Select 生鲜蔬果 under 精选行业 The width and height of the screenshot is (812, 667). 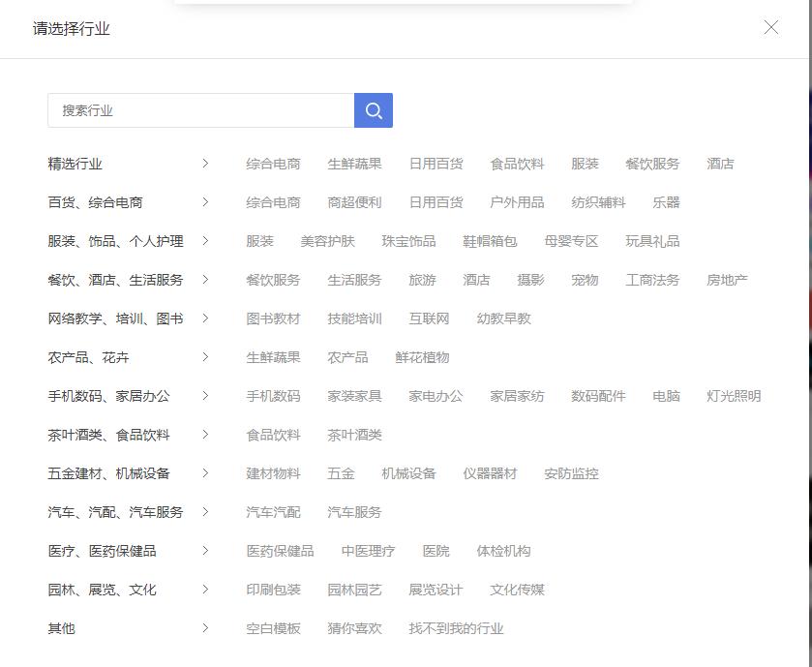[353, 164]
